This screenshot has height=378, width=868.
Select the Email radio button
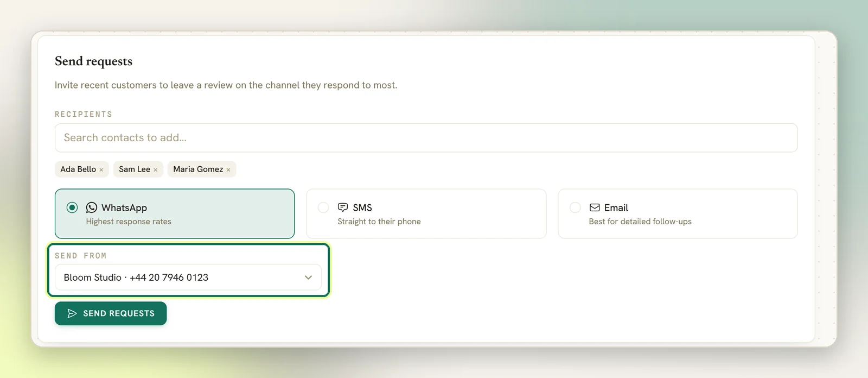pos(575,207)
